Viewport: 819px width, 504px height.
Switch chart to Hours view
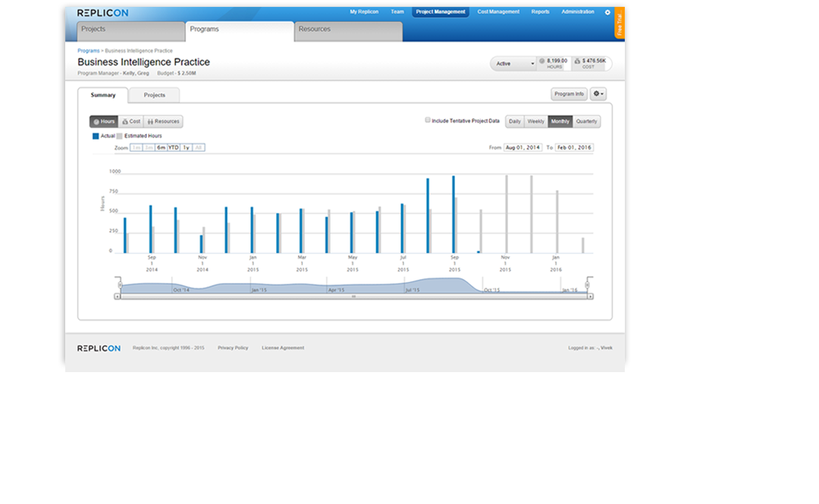(x=104, y=122)
